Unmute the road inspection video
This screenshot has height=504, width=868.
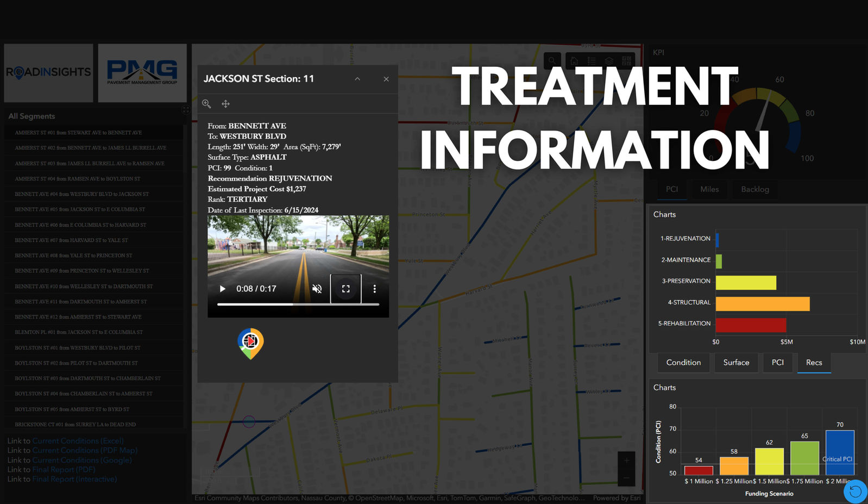(x=317, y=289)
